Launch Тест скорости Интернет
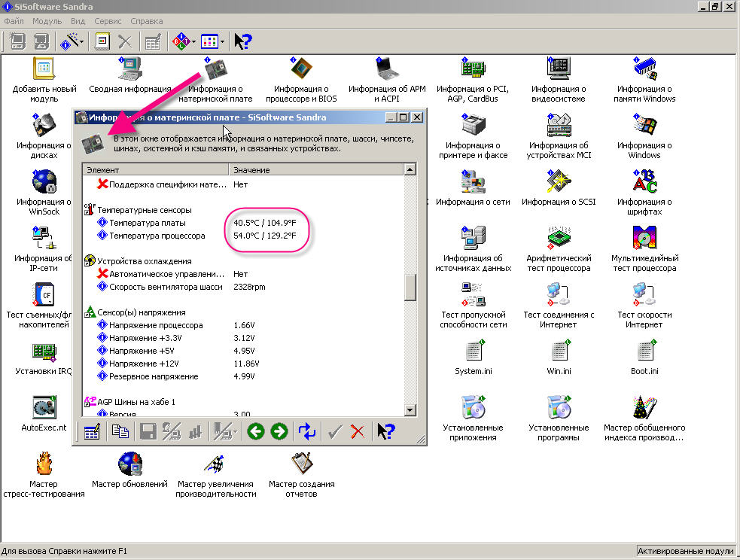The width and height of the screenshot is (740, 560). click(x=644, y=306)
